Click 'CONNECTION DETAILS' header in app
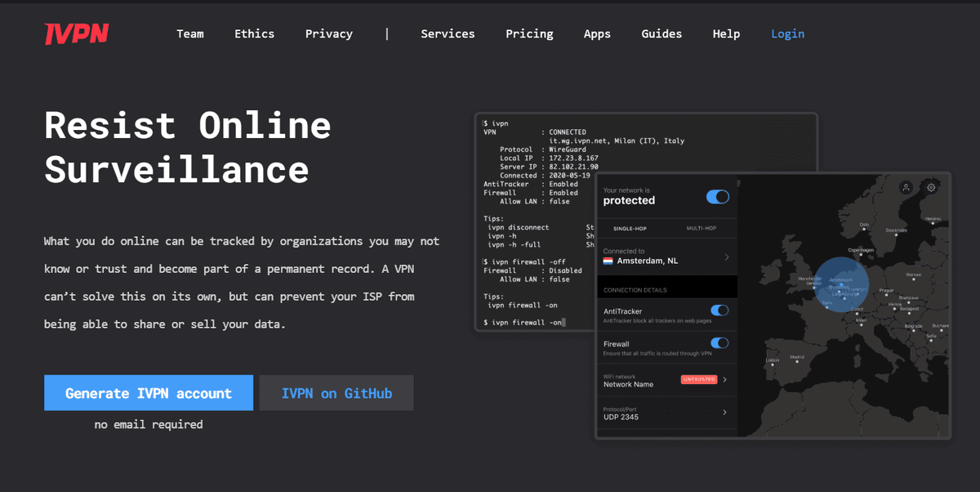Screen dimensions: 980x492 click(635, 290)
